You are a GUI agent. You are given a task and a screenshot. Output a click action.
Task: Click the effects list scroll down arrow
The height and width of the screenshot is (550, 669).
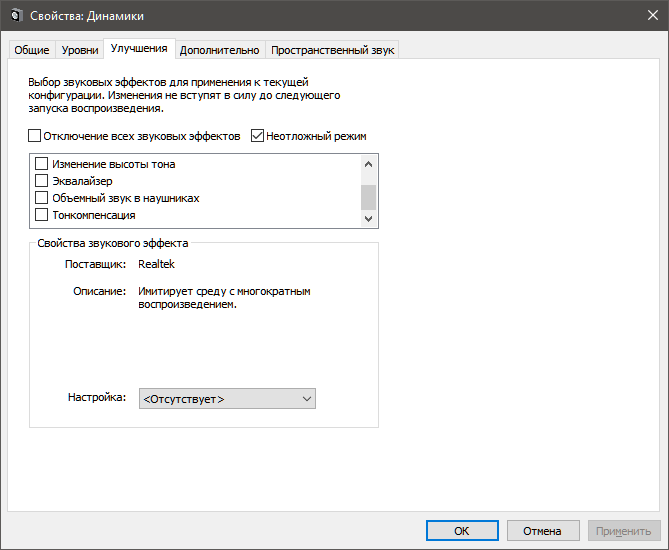pyautogui.click(x=369, y=218)
